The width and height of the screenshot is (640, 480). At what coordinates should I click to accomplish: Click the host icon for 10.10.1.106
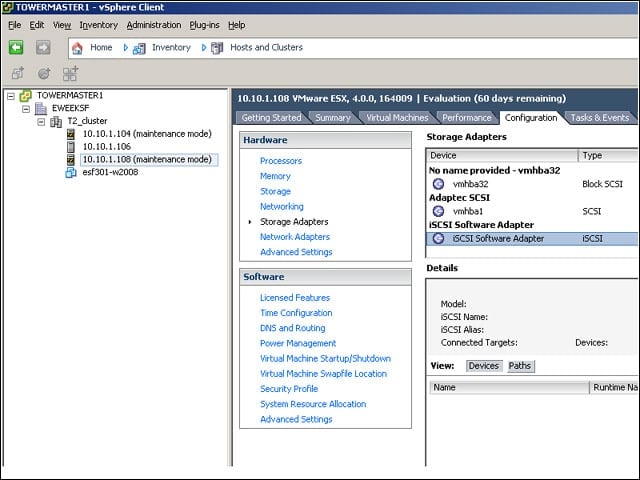pyautogui.click(x=71, y=147)
